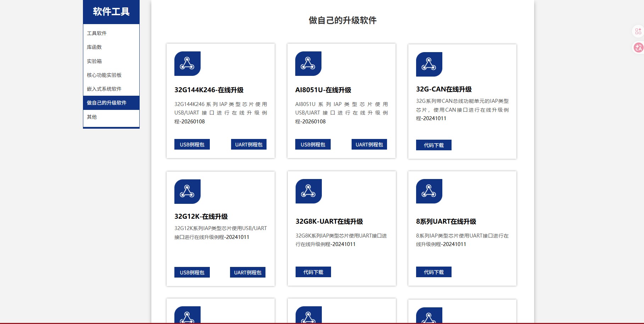Click the 32G-CAN在线升级 card icon
Screen dimensions: 644x324
(429, 64)
